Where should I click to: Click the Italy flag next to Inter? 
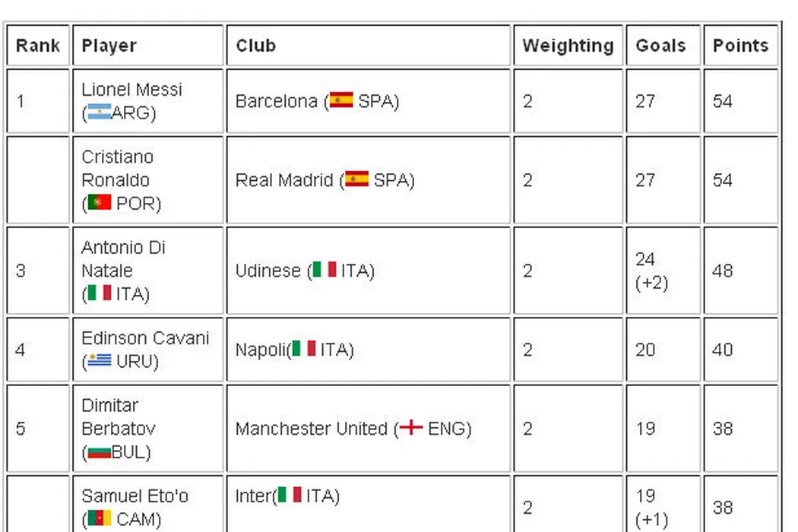pyautogui.click(x=290, y=496)
